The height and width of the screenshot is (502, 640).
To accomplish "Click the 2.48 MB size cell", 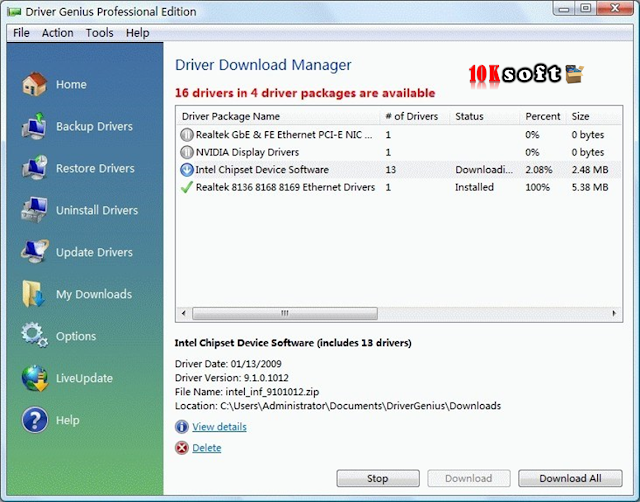I will click(x=590, y=170).
